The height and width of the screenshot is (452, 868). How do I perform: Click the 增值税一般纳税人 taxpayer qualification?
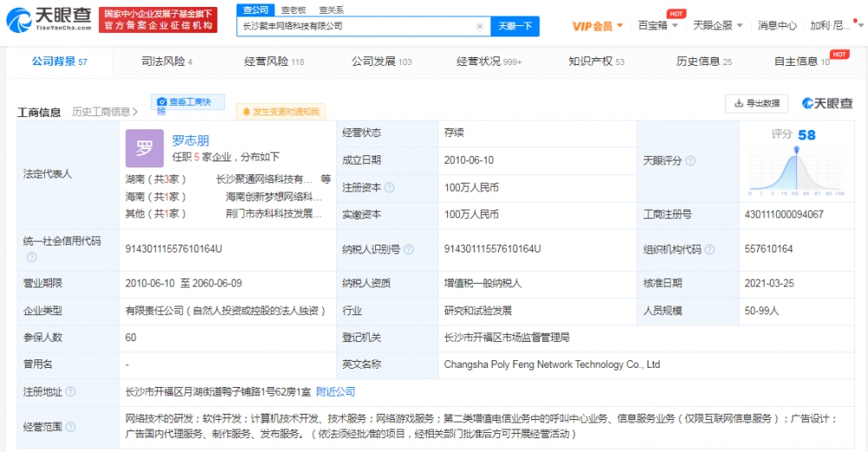tap(483, 284)
